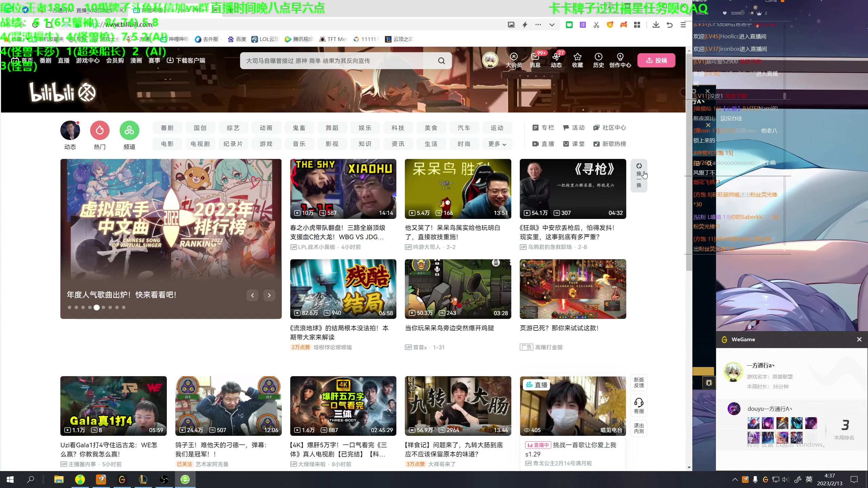Open 收藏 star icon in header

click(x=577, y=60)
